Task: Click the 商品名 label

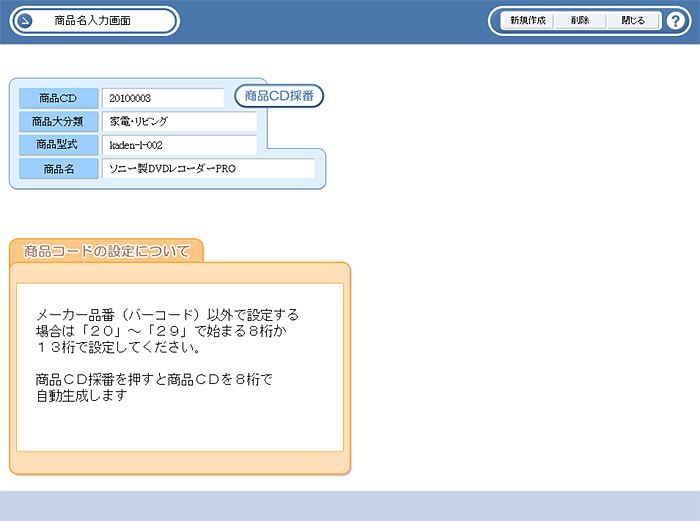Action: click(x=58, y=169)
